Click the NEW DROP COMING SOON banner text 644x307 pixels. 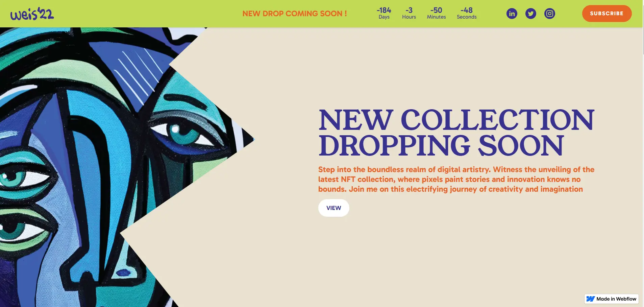click(x=295, y=14)
